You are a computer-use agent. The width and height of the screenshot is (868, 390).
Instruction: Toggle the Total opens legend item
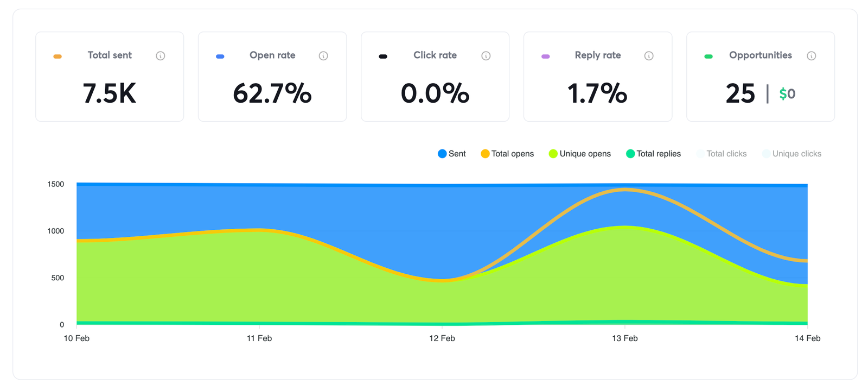coord(507,154)
